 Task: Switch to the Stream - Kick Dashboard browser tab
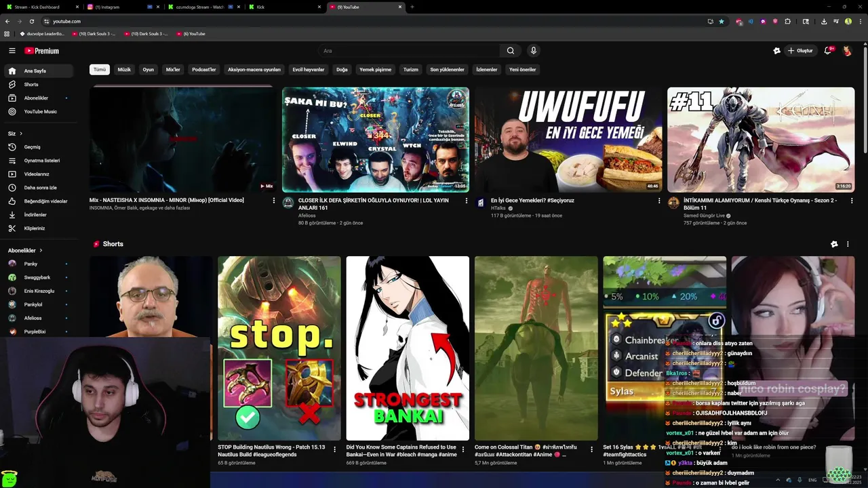click(x=41, y=7)
